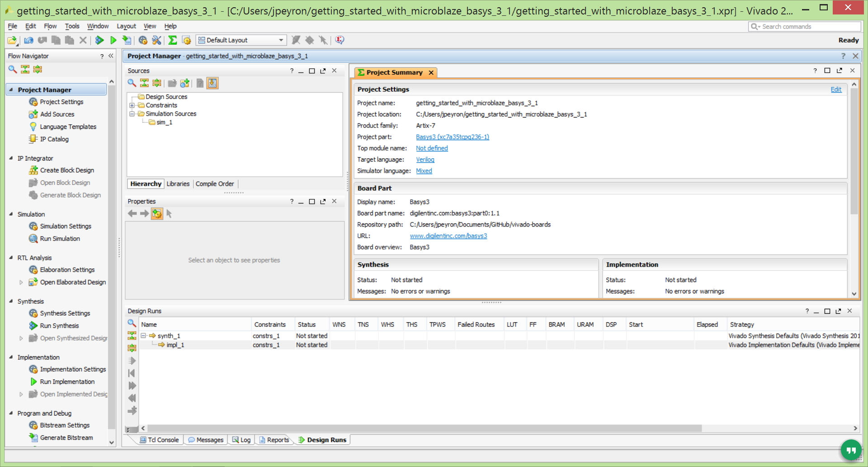
Task: Click search icon in Design Runs panel
Action: (132, 323)
